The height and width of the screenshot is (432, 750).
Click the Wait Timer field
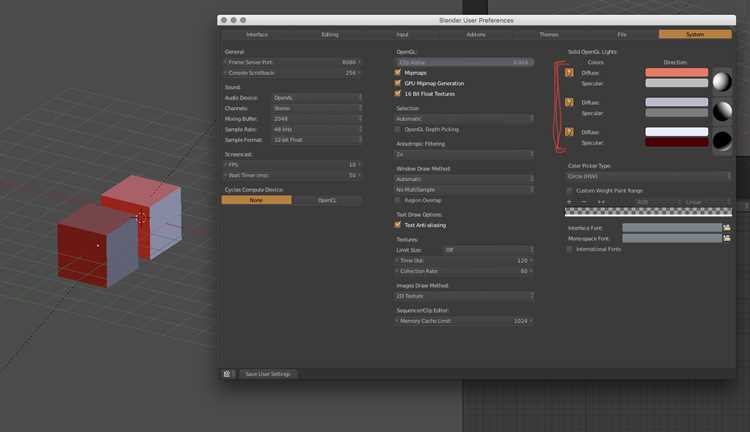(x=292, y=175)
